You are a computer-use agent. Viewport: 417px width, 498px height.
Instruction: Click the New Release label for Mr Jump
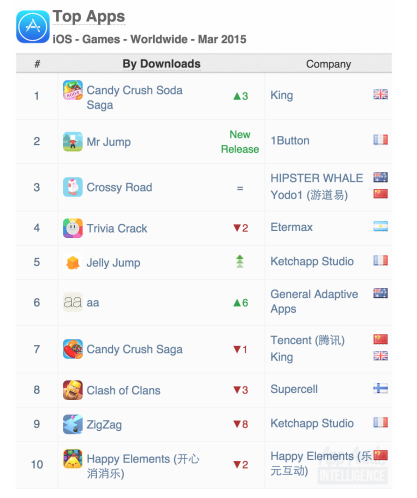pyautogui.click(x=240, y=142)
